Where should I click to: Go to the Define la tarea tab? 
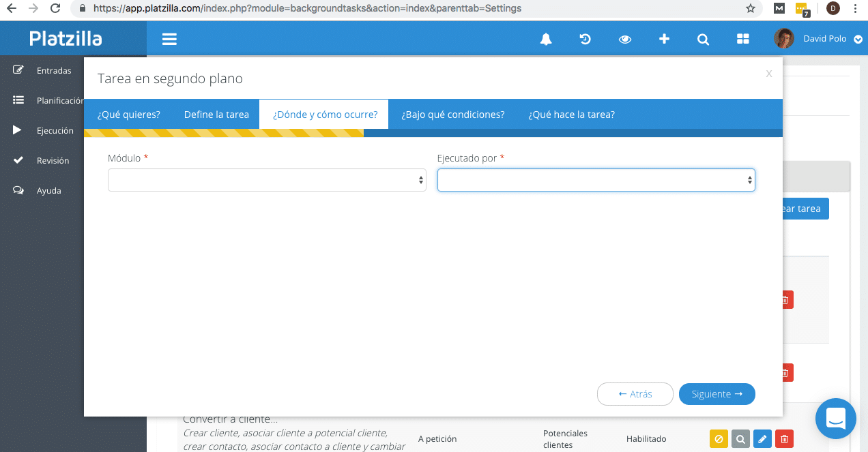pos(216,115)
